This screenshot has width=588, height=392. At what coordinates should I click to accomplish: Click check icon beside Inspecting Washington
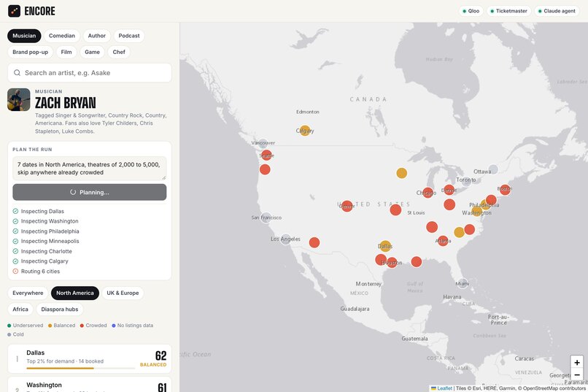click(15, 221)
